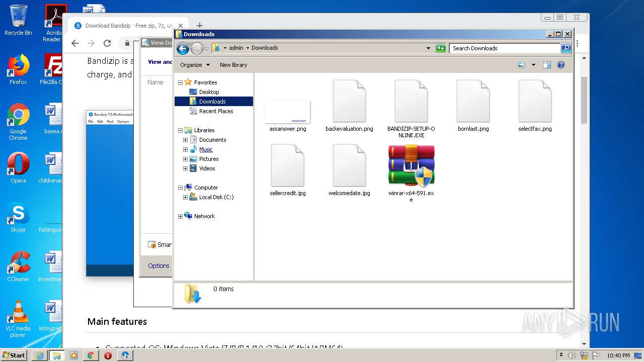
Task: Select Music in the Libraries tree
Action: click(206, 149)
